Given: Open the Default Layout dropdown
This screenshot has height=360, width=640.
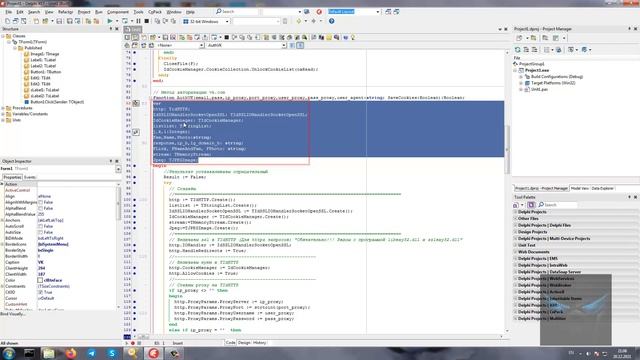Looking at the screenshot, I should (x=378, y=12).
